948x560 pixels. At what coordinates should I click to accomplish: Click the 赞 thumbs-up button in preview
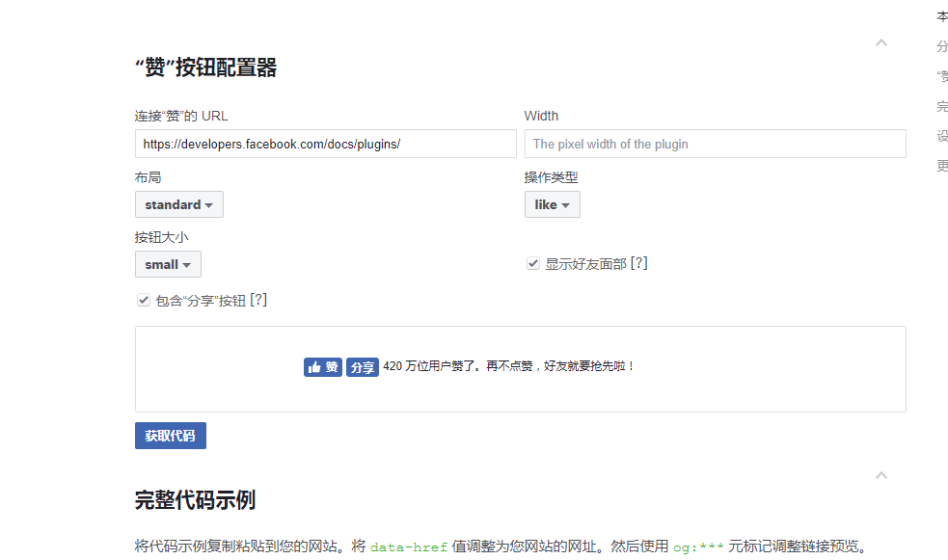click(x=323, y=366)
